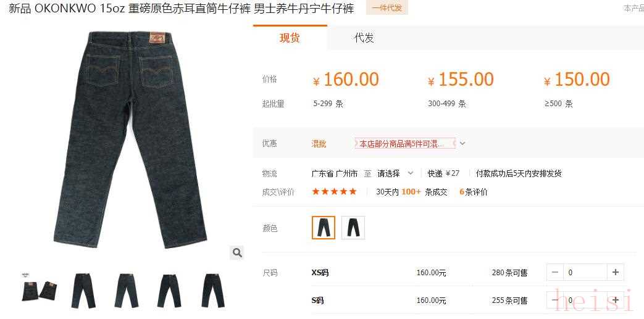Screen dimensions: 644x319
Task: Switch to the 现货 tab
Action: [x=290, y=38]
